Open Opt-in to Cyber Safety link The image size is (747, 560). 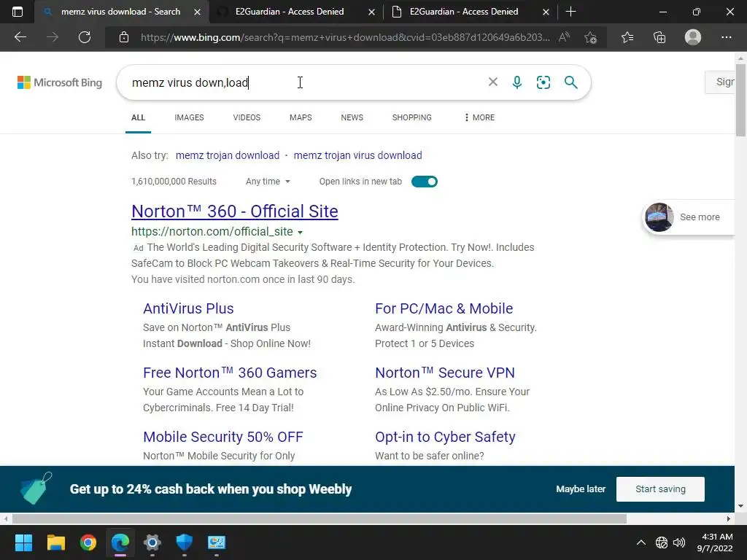click(445, 437)
